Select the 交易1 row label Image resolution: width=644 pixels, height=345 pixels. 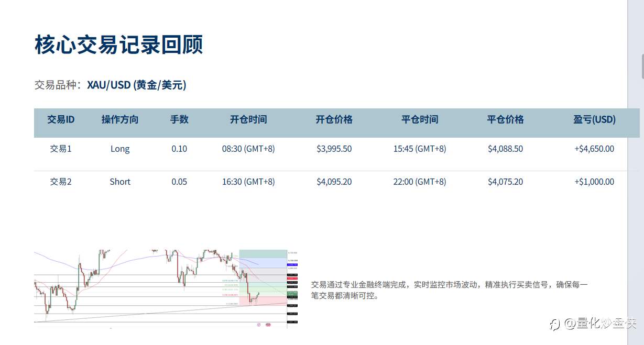(x=61, y=149)
